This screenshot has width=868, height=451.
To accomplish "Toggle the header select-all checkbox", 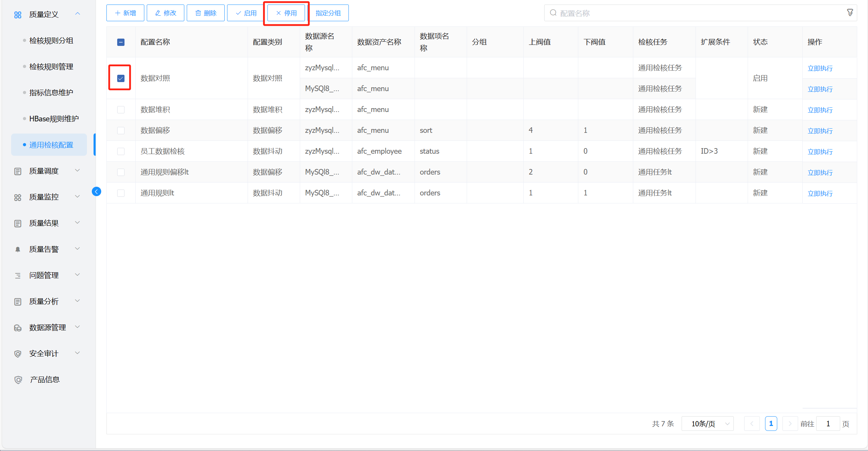I will tap(121, 42).
